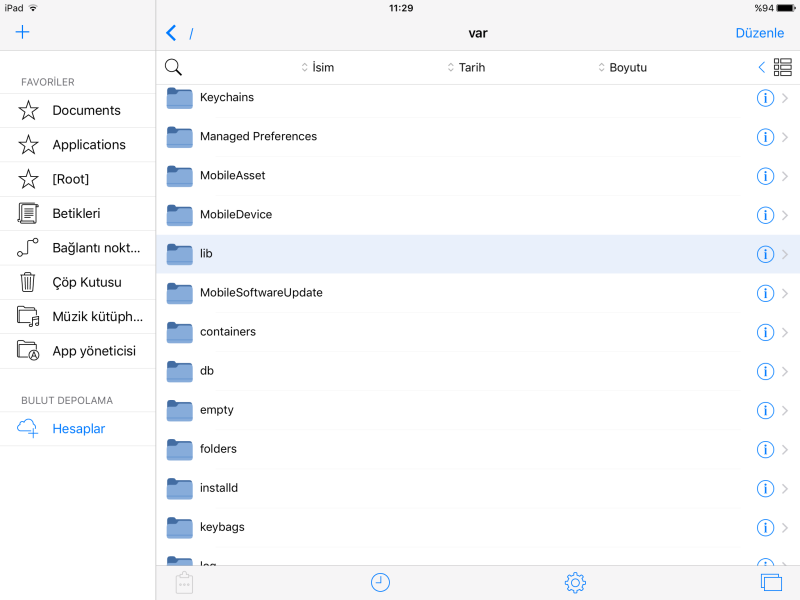Open the search magnifier icon
Viewport: 800px width, 600px height.
[x=173, y=67]
